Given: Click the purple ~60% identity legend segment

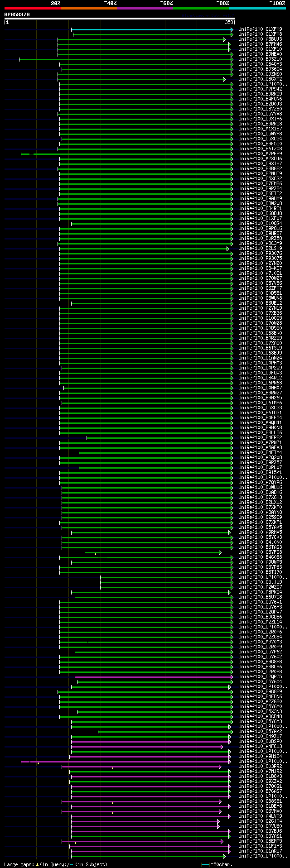Looking at the screenshot, I should [145, 8].
